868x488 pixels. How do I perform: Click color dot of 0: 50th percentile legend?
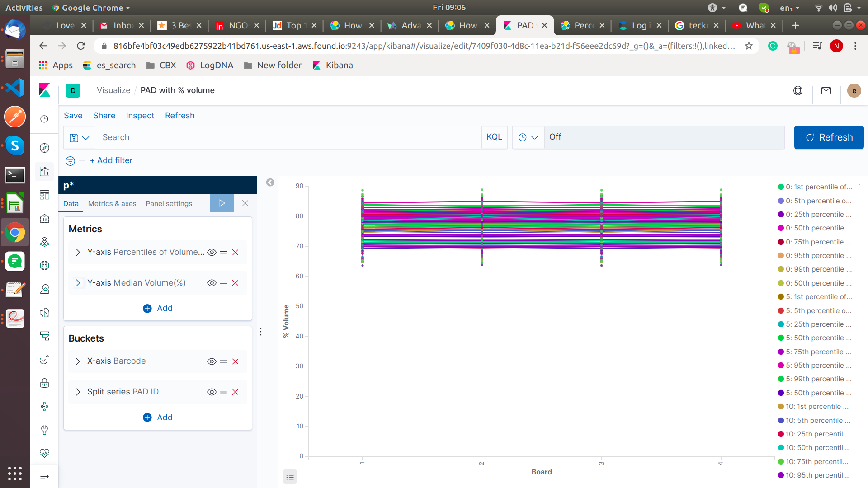pos(781,228)
